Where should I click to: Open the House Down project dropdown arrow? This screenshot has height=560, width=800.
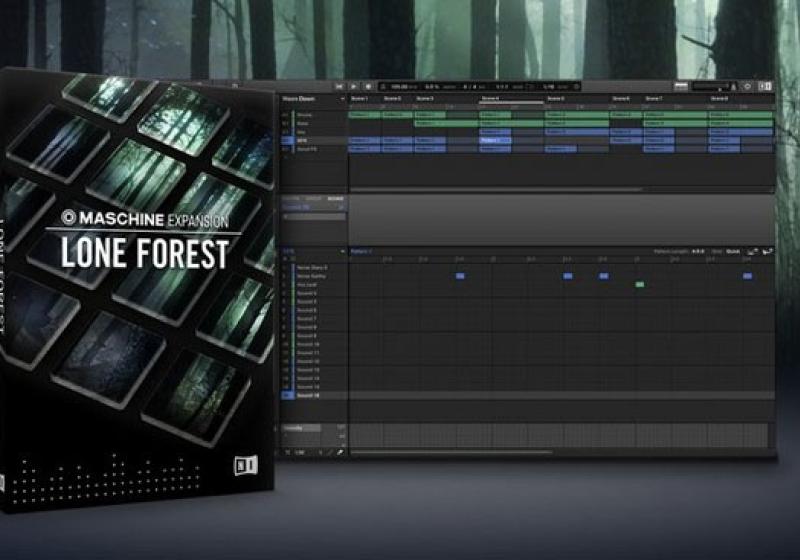pos(342,98)
